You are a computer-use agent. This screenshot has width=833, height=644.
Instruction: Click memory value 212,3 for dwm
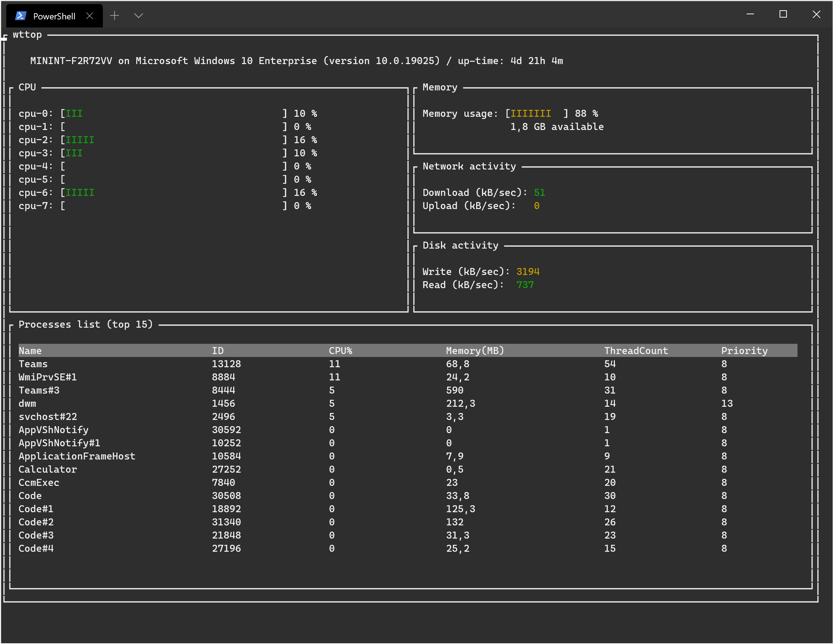click(461, 403)
